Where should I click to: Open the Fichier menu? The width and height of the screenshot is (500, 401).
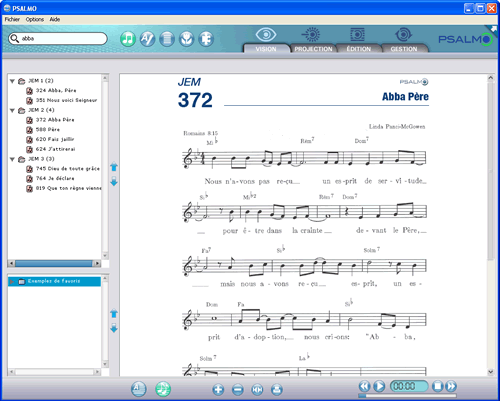coord(12,19)
